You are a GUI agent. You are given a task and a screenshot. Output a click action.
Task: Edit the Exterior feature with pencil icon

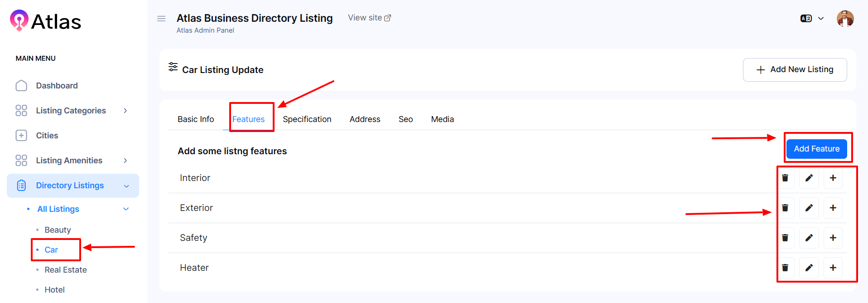[809, 208]
